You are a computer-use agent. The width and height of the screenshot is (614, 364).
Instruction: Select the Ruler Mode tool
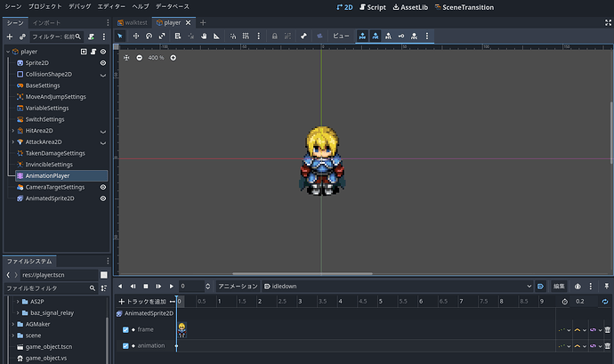click(216, 36)
